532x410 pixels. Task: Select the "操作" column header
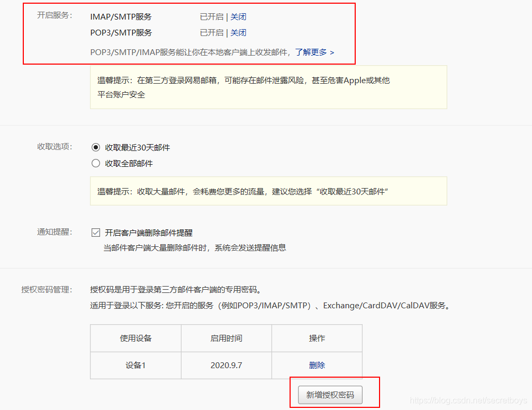click(317, 337)
